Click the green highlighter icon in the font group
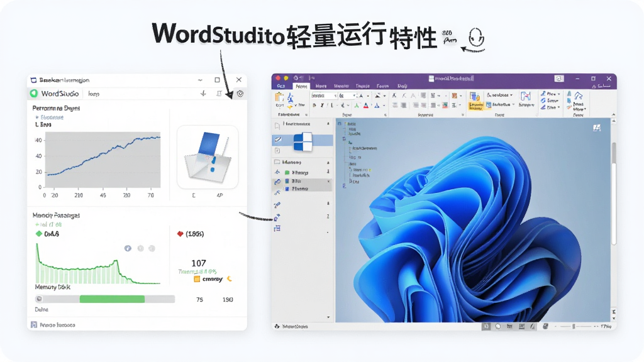The height and width of the screenshot is (362, 644). [x=357, y=106]
